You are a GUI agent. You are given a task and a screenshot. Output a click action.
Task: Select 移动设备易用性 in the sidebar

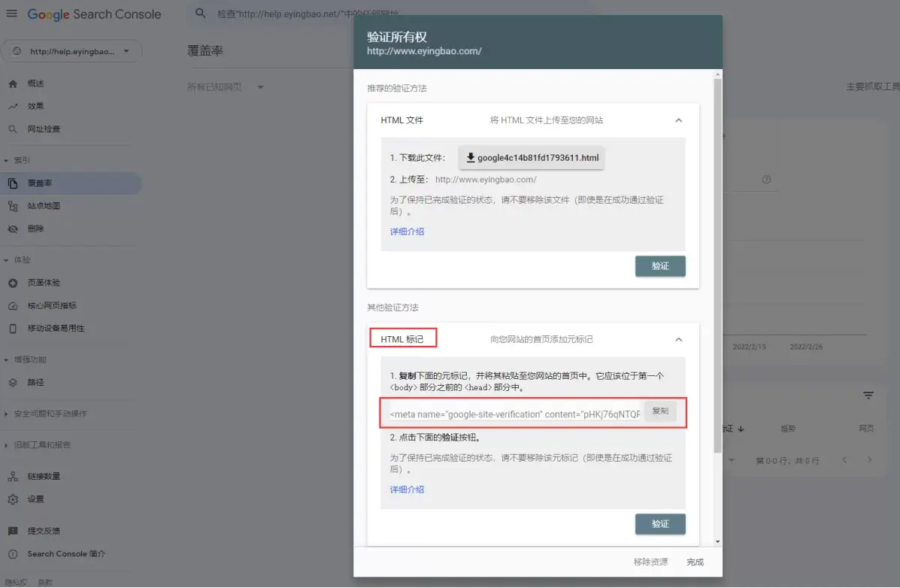click(x=56, y=329)
